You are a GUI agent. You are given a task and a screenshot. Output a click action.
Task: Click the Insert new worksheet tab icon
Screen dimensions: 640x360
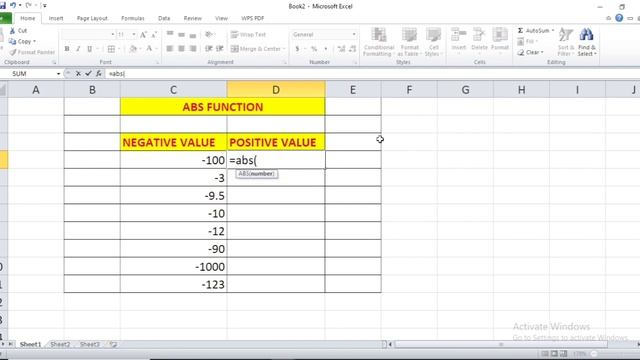[113, 344]
